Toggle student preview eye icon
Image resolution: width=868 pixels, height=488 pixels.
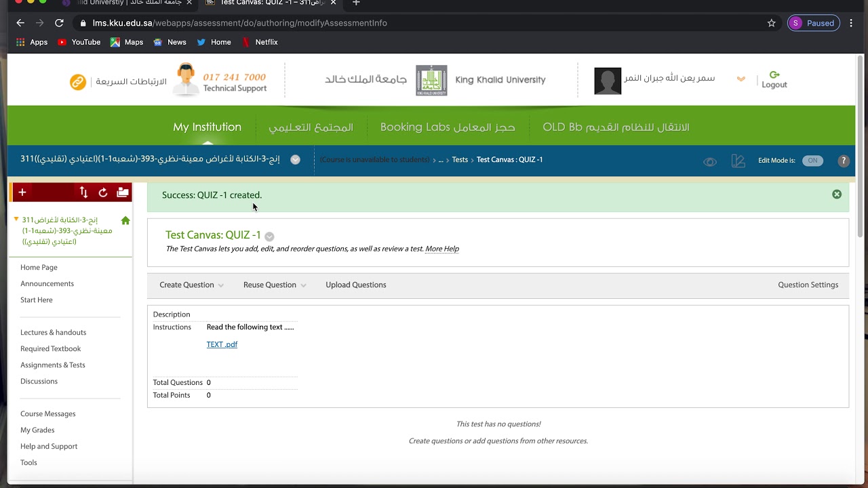pyautogui.click(x=710, y=161)
